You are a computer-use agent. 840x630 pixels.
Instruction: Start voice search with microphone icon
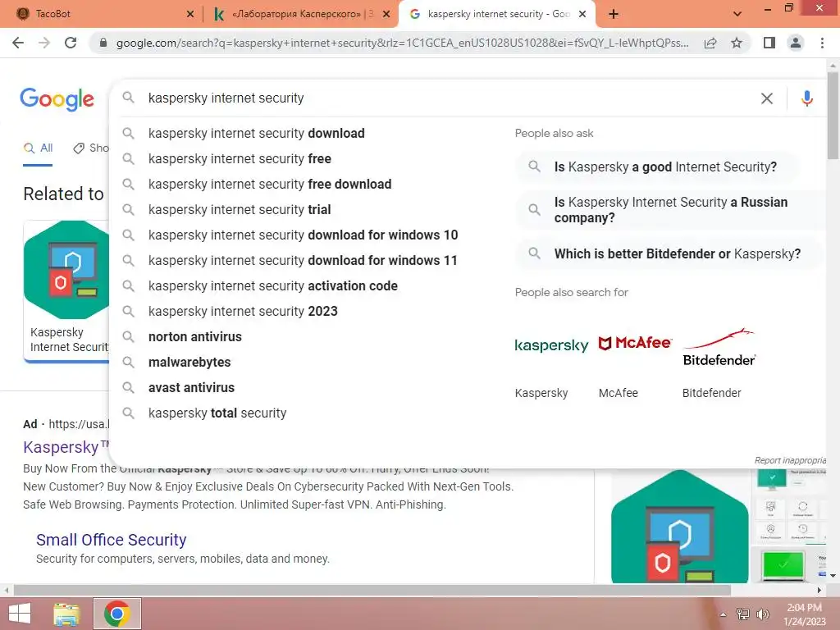(807, 98)
